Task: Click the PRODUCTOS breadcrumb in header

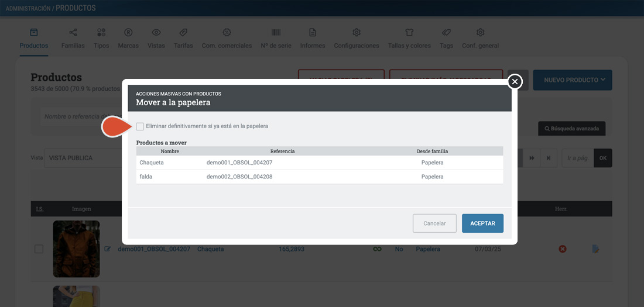Action: pos(76,8)
